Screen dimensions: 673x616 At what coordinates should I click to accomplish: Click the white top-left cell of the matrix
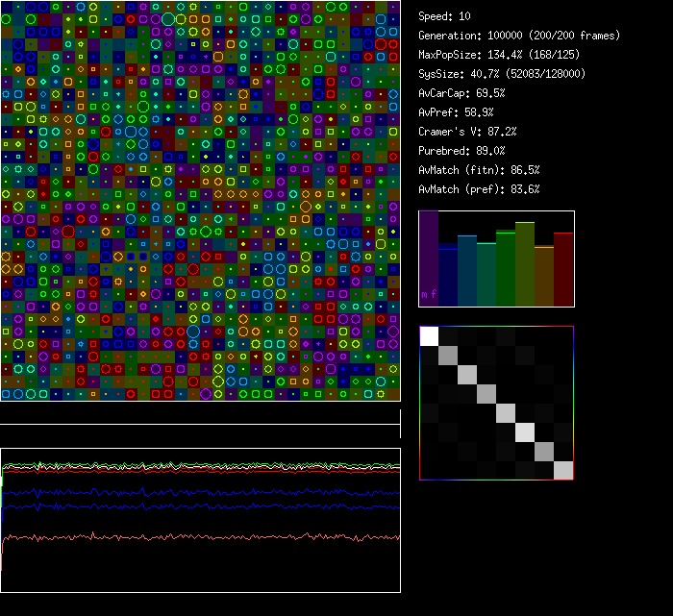coord(429,336)
